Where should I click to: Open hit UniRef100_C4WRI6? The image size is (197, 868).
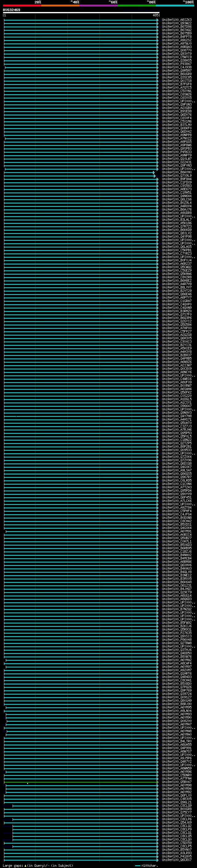[x=177, y=379]
